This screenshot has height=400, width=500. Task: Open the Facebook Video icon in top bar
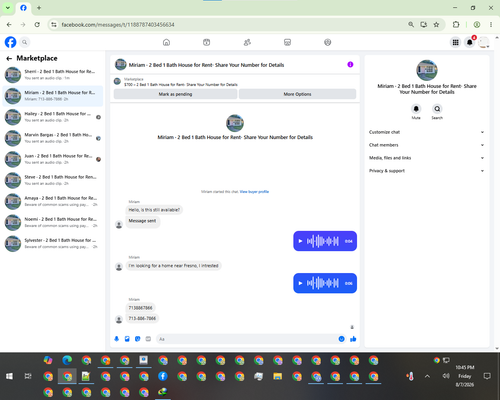(207, 42)
